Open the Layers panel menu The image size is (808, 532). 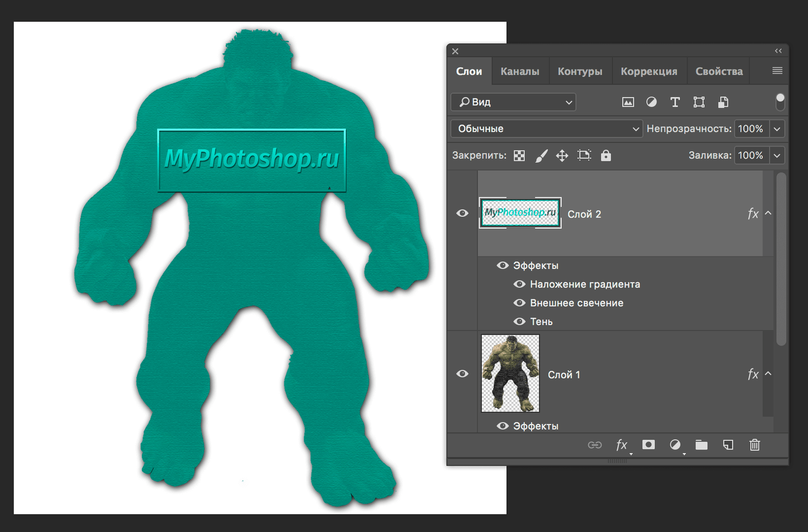click(777, 70)
